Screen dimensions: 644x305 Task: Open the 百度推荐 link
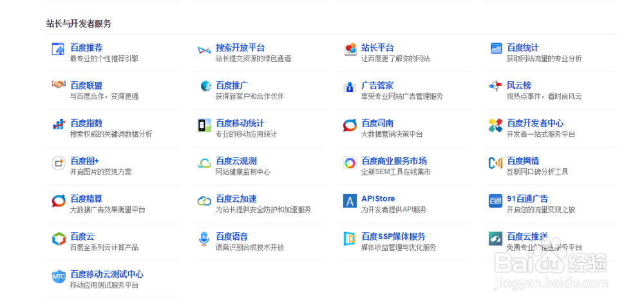pyautogui.click(x=86, y=48)
